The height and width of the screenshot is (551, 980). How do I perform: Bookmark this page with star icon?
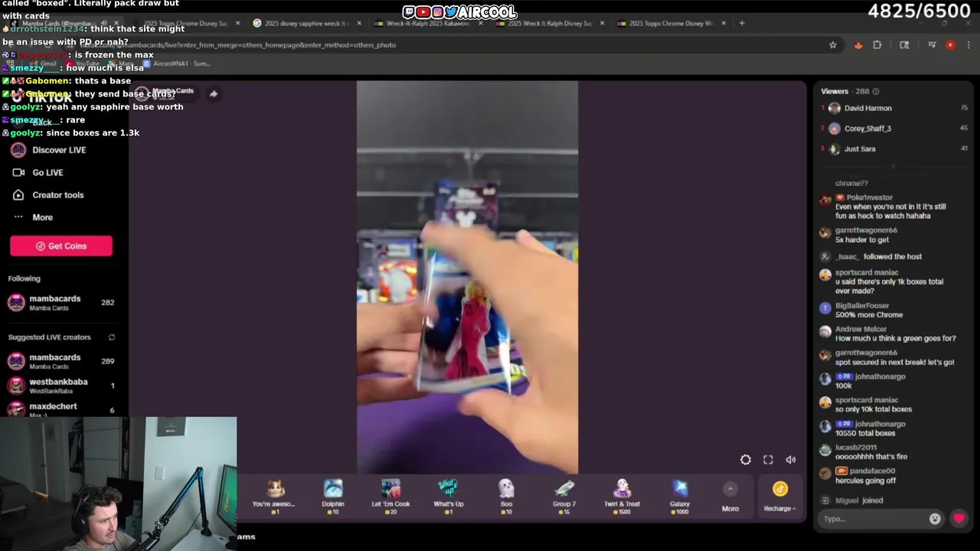point(833,45)
